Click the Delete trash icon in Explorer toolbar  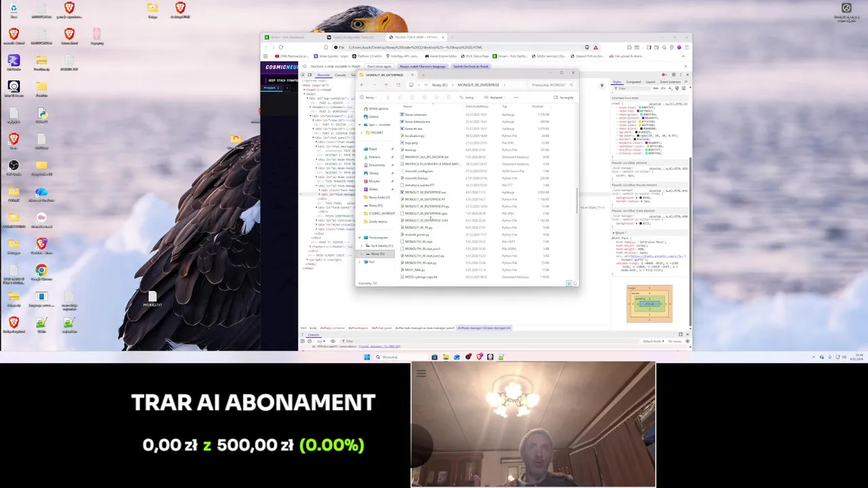(449, 98)
